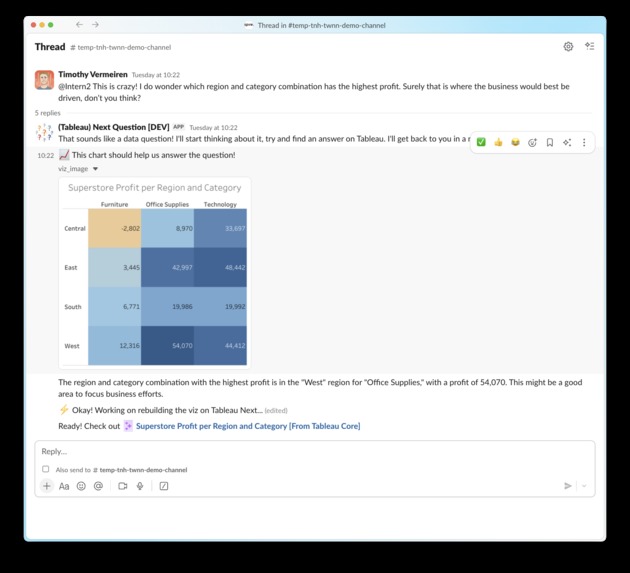Open #temp-tnh-twnn-demo-channel from thread header
Image resolution: width=630 pixels, height=573 pixels.
pos(121,47)
